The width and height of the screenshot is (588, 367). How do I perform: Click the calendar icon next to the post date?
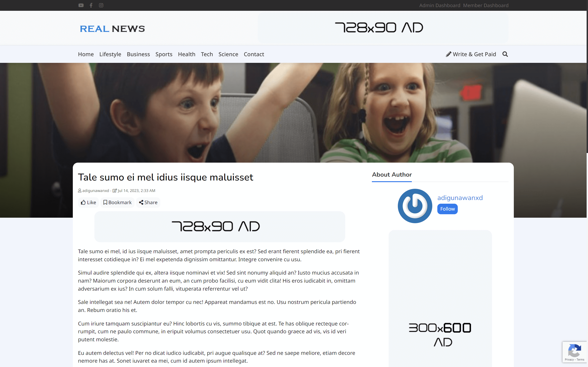pyautogui.click(x=114, y=191)
